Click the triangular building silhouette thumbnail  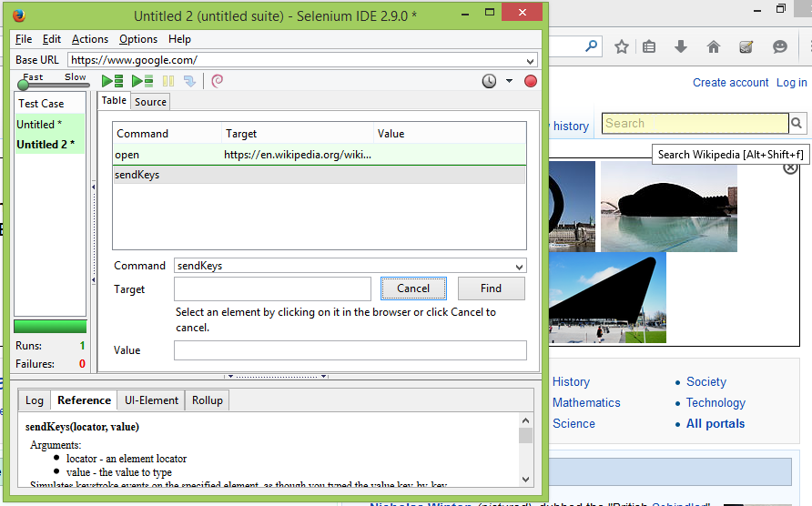point(607,298)
